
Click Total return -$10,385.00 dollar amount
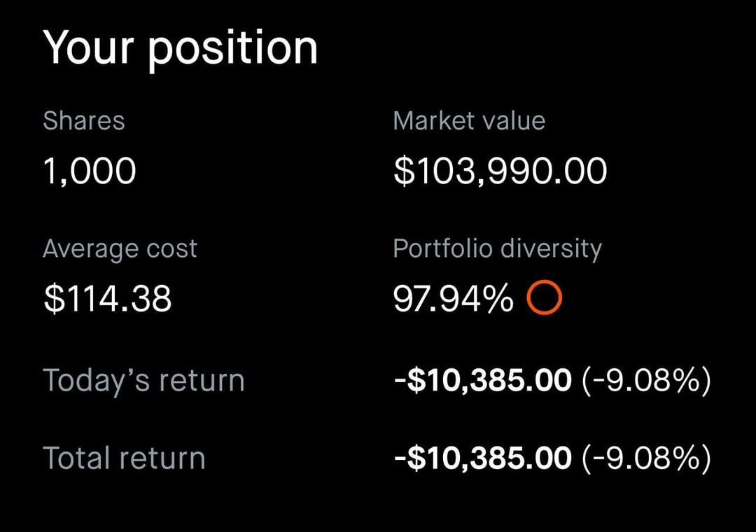[x=482, y=458]
